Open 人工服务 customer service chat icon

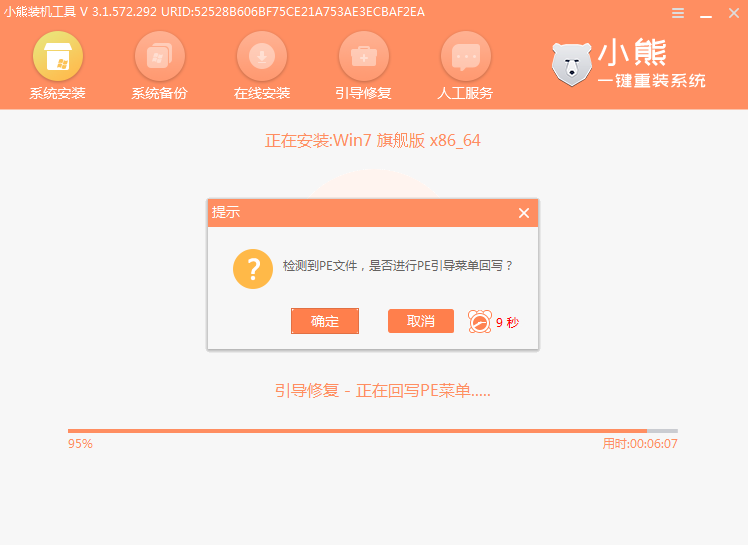point(465,57)
